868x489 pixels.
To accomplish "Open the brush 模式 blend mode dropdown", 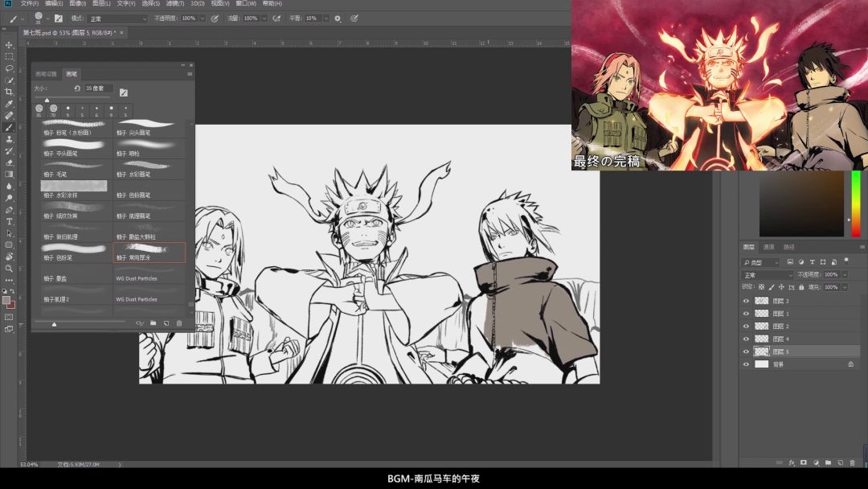I will click(118, 18).
